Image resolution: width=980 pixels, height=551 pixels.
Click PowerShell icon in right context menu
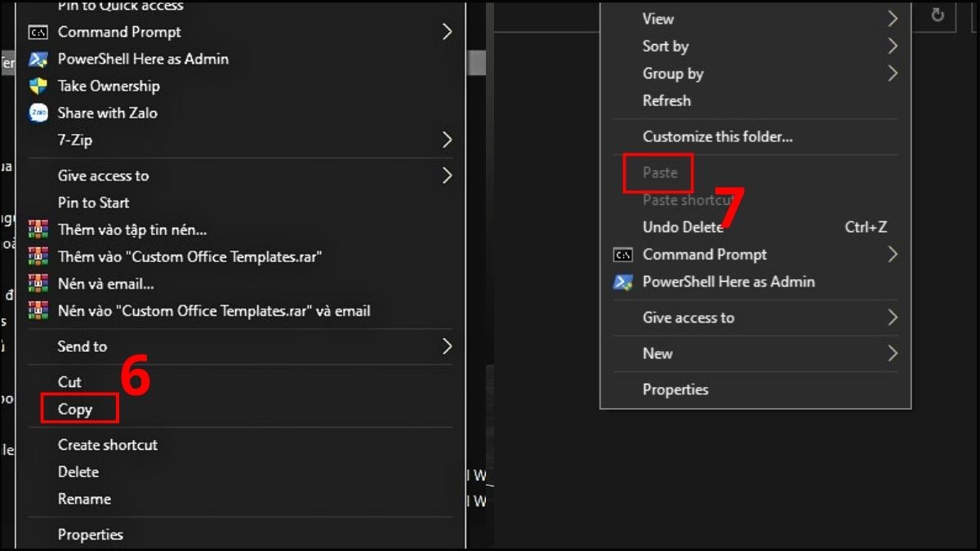point(623,282)
